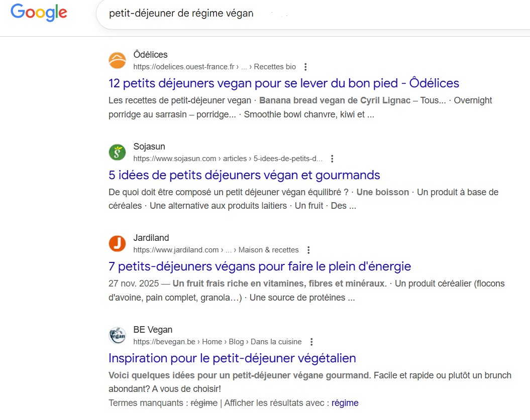Open the BE Vegan 'Inspiration pour le petit-déjeuner végétalien' result

point(232,358)
